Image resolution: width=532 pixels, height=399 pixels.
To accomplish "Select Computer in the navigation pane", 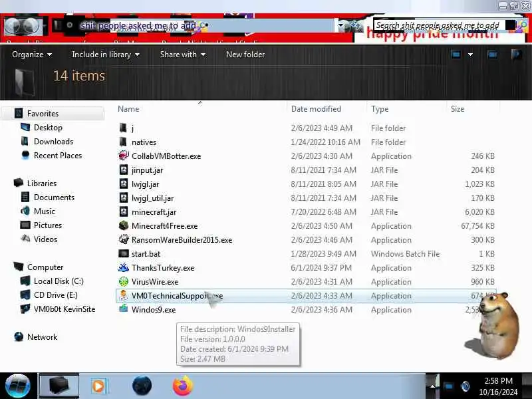I will [x=45, y=267].
